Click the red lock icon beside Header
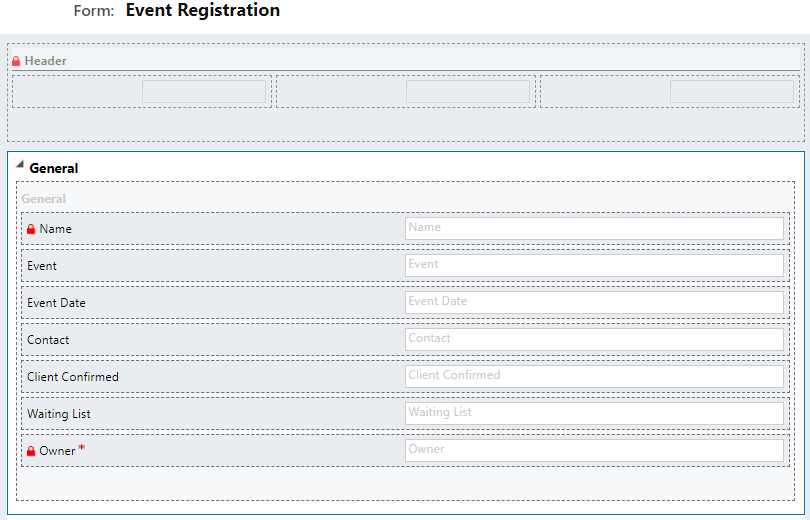This screenshot has width=810, height=520. (16, 61)
